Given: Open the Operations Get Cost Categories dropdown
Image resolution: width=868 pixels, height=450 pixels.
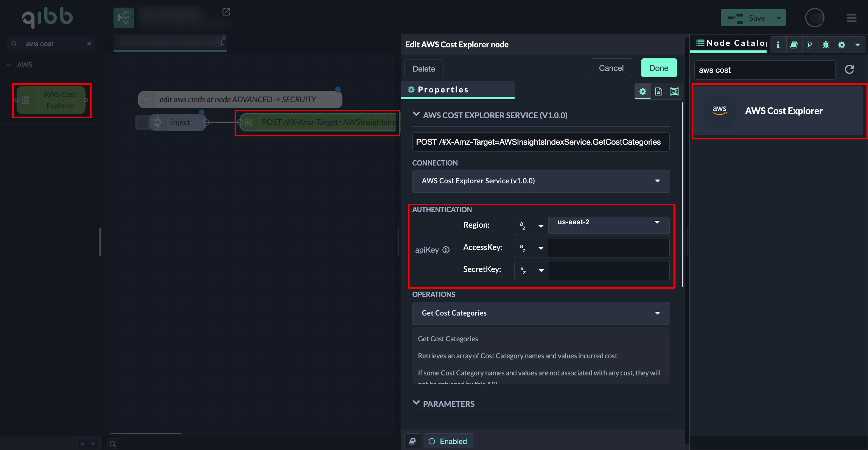Looking at the screenshot, I should 541,313.
